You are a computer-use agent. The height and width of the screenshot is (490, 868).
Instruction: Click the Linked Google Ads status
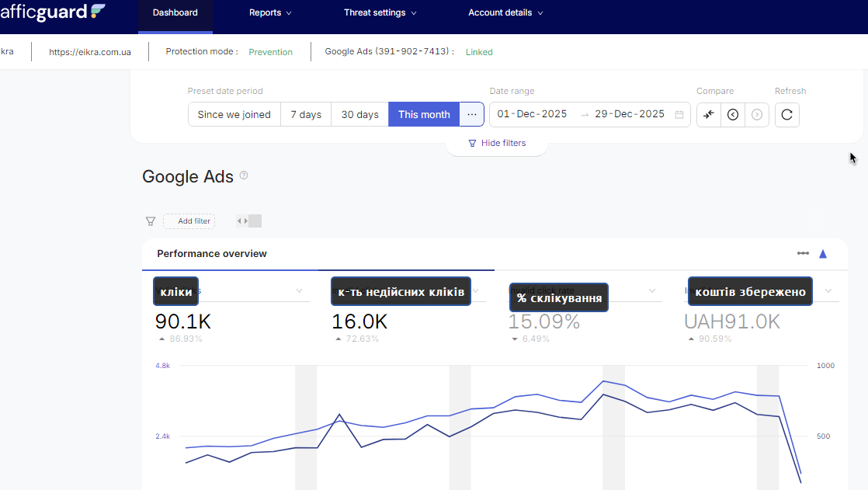[x=479, y=52]
